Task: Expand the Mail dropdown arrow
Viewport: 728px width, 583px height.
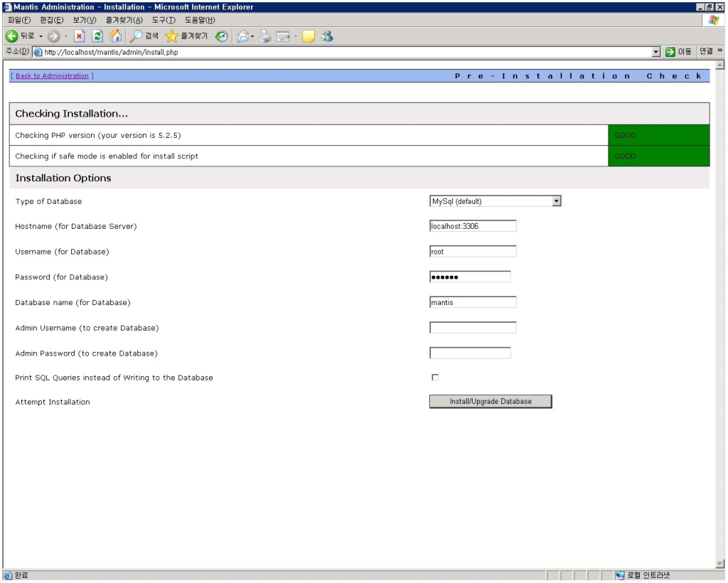Action: (x=252, y=36)
